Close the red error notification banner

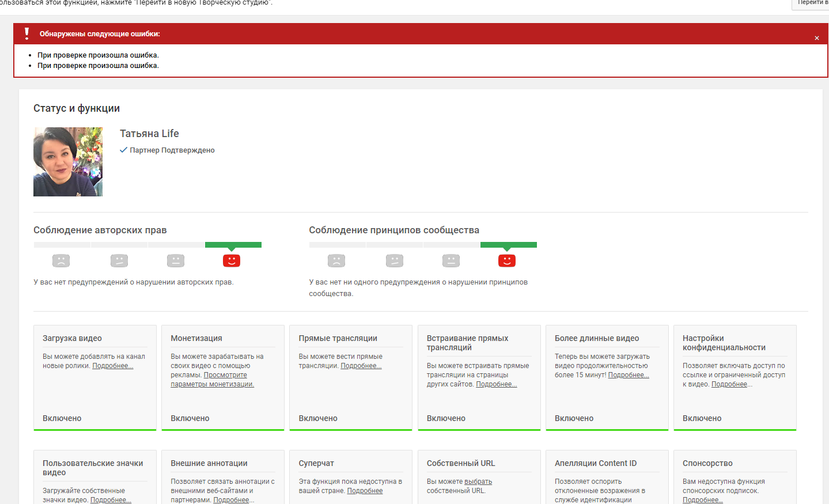tap(816, 38)
